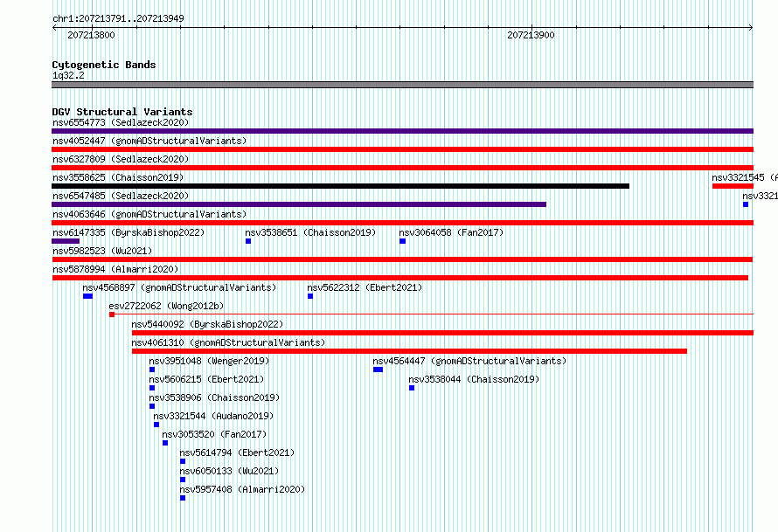Click the short red bar under nsv3321545
778x532 pixels.
coord(733,186)
